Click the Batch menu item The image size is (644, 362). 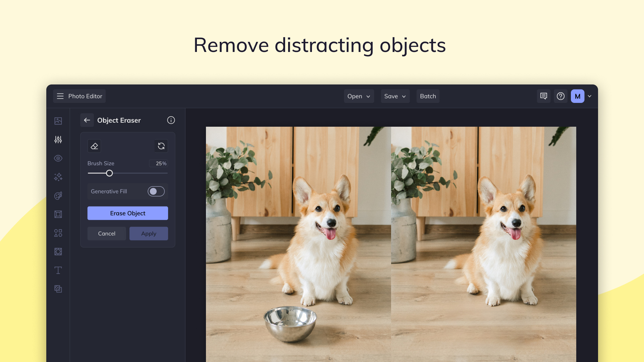pyautogui.click(x=428, y=96)
